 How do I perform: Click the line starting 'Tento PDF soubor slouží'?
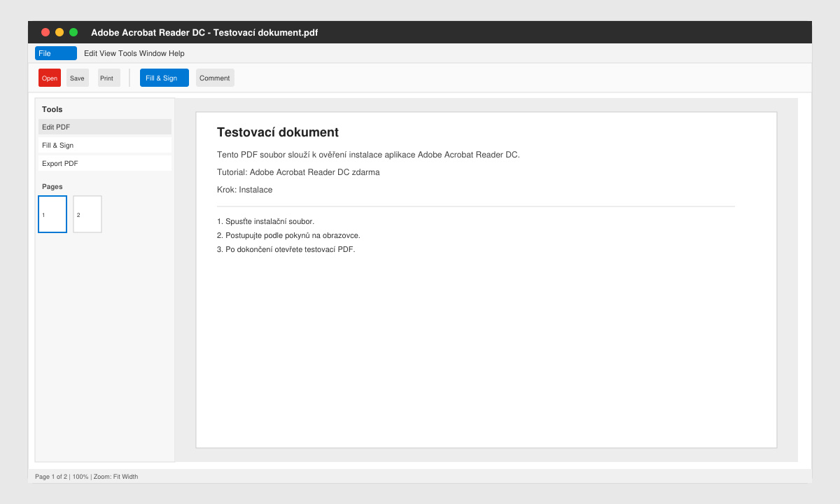[368, 155]
